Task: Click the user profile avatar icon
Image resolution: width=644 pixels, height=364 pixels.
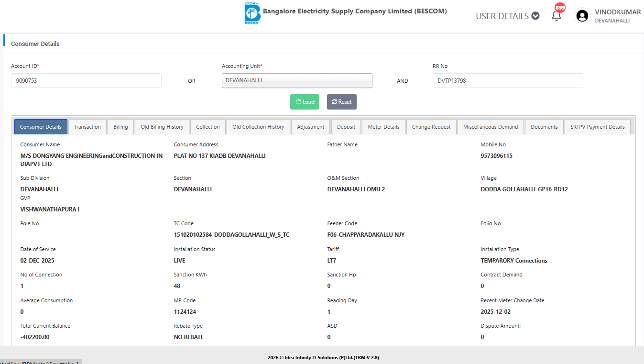Action: [x=582, y=16]
